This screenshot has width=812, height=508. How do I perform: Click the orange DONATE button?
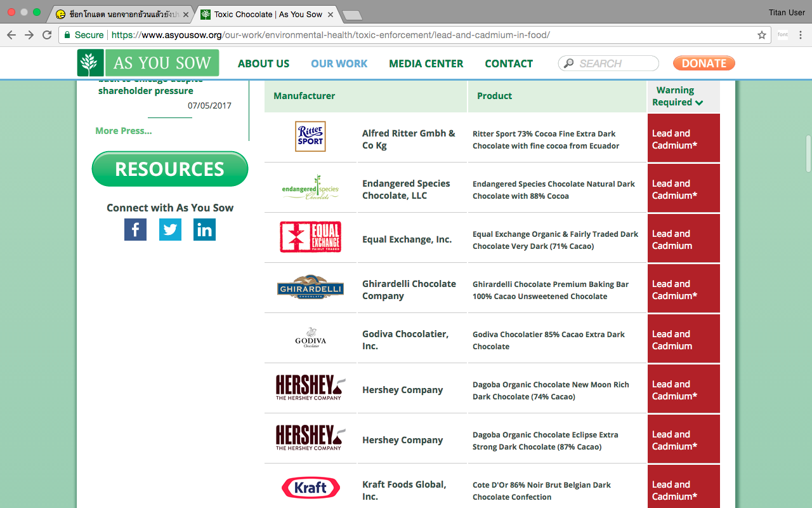pos(704,63)
